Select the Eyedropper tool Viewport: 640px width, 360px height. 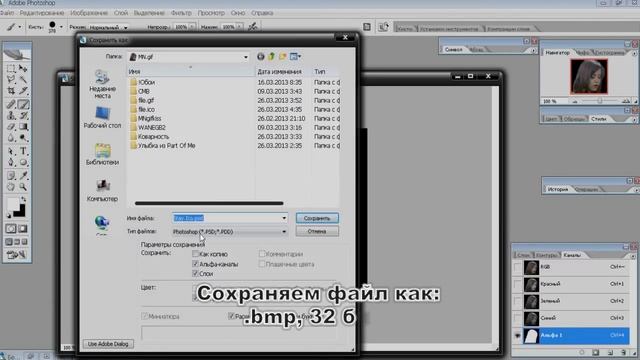(x=23, y=176)
